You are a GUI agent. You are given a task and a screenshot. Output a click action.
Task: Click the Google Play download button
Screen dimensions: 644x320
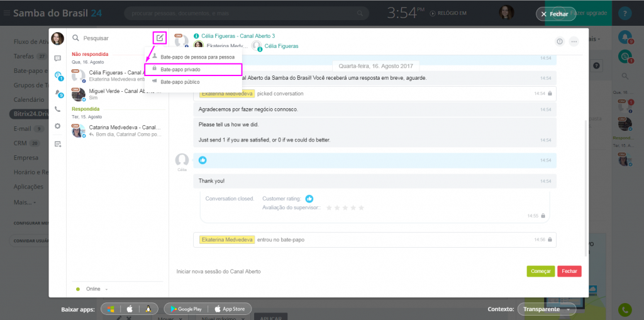click(186, 309)
